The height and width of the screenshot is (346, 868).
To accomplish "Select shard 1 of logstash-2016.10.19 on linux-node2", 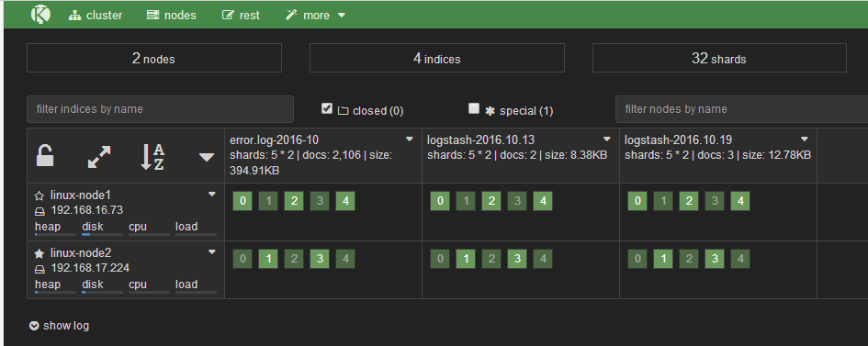I will pyautogui.click(x=664, y=259).
